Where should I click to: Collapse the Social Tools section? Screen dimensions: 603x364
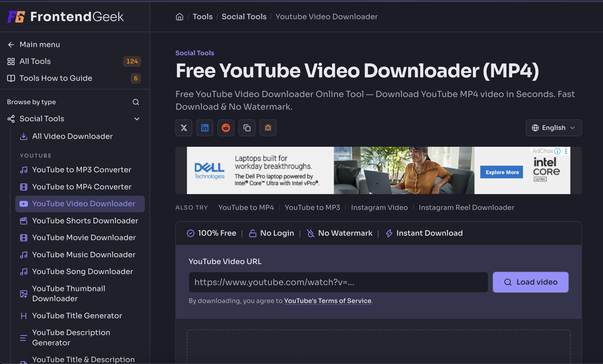pyautogui.click(x=137, y=119)
